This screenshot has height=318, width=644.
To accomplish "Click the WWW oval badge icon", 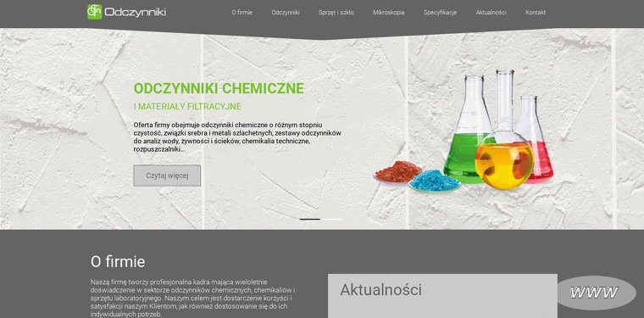I will point(597,293).
